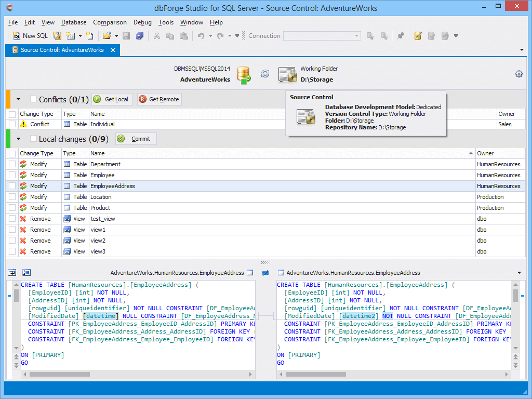Check the box for the Product row

point(12,208)
